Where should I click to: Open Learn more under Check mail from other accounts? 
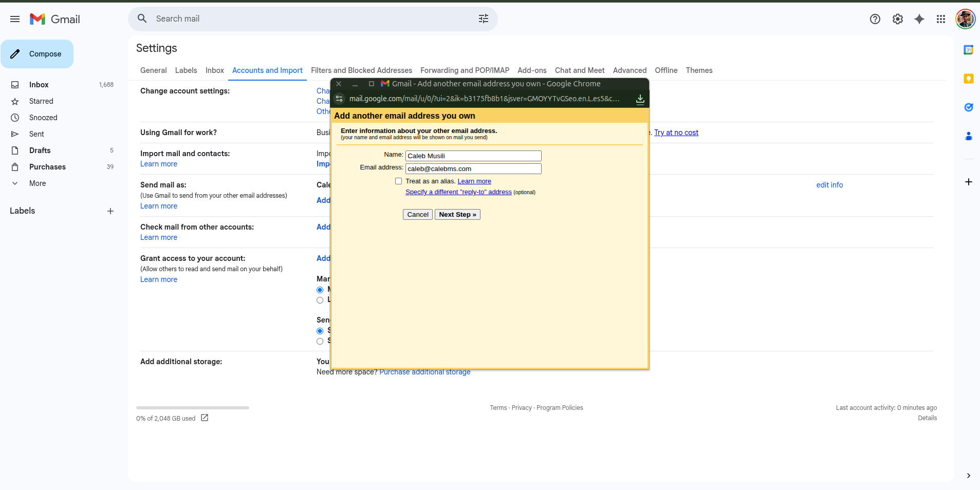coord(159,237)
